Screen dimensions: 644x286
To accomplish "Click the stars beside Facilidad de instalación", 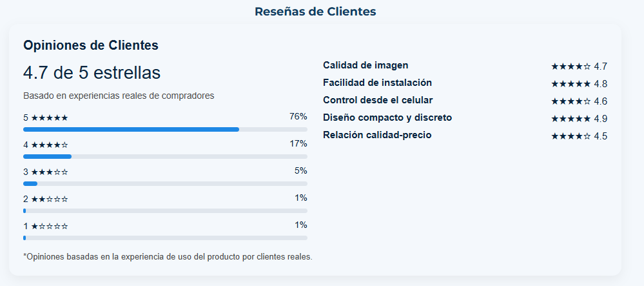I will (571, 84).
